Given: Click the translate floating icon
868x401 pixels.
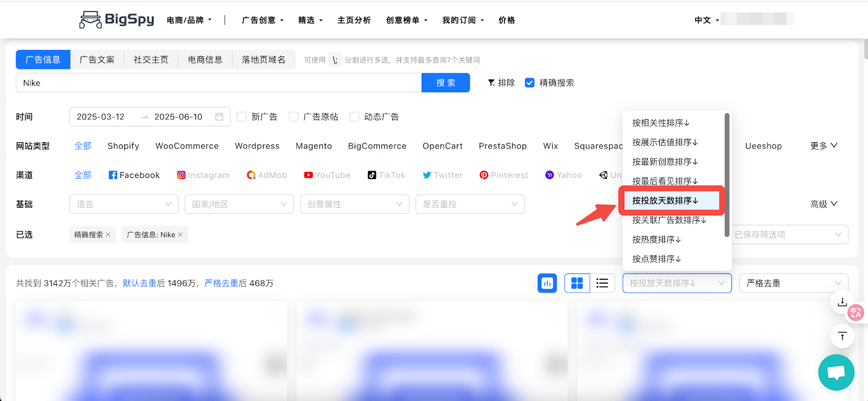Looking at the screenshot, I should (x=856, y=312).
